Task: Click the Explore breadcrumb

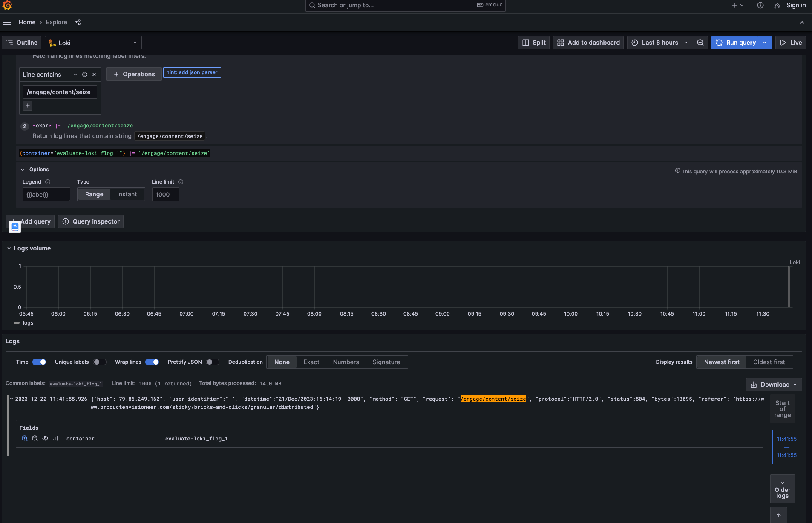Action: 57,22
